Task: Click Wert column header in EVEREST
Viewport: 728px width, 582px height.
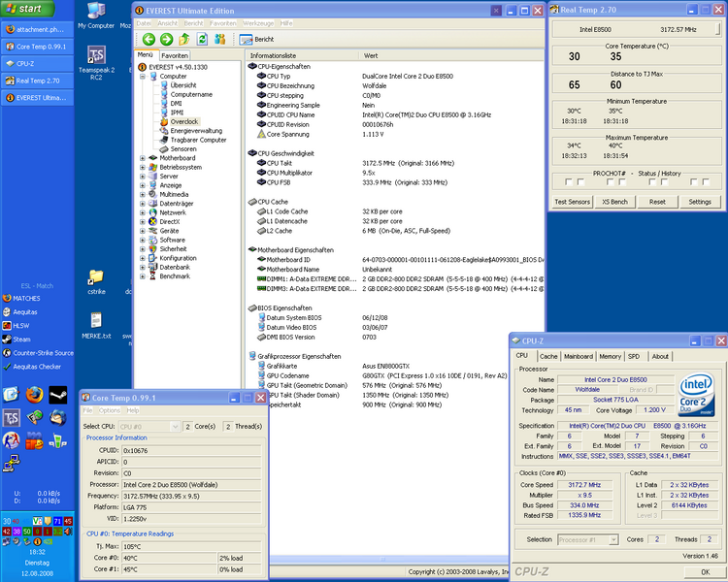Action: (x=450, y=55)
